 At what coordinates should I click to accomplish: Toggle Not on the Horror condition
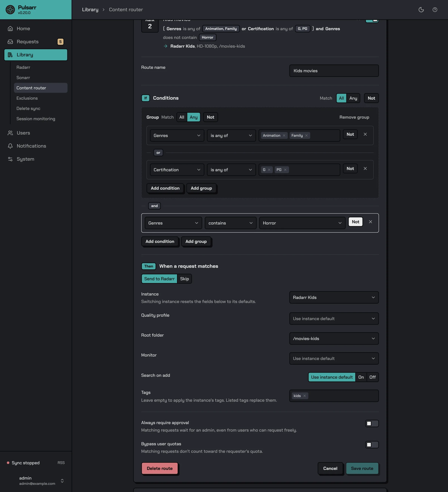click(x=355, y=222)
